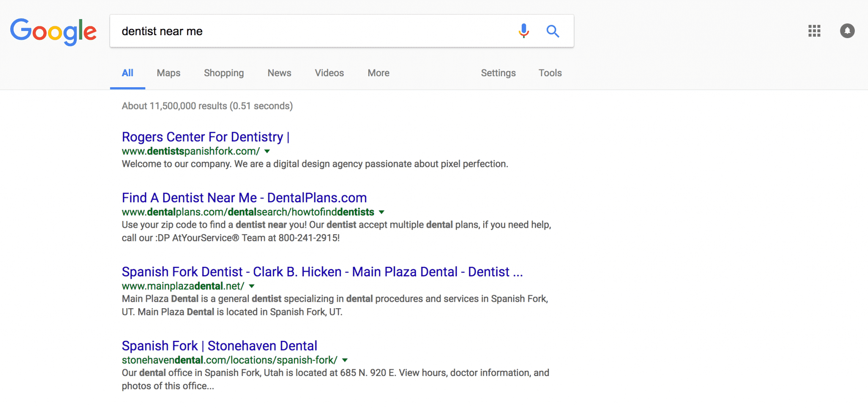Click the Google logo
The height and width of the screenshot is (409, 868).
tap(53, 31)
